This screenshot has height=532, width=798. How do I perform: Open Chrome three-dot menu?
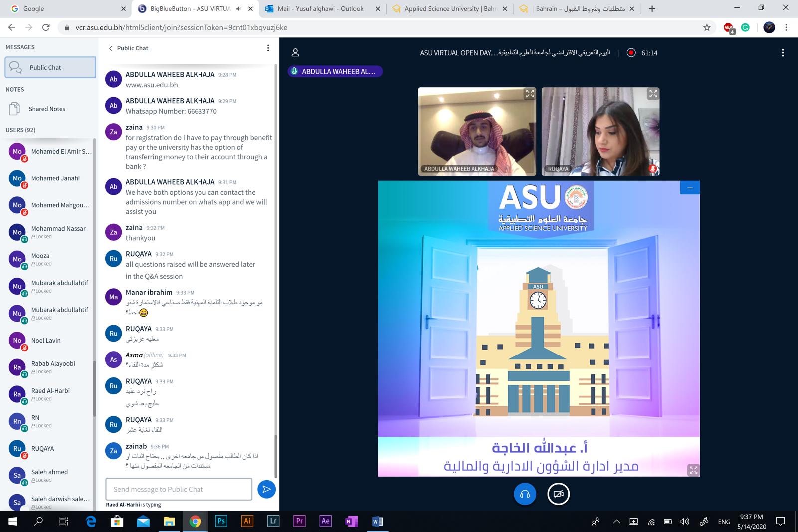point(787,28)
